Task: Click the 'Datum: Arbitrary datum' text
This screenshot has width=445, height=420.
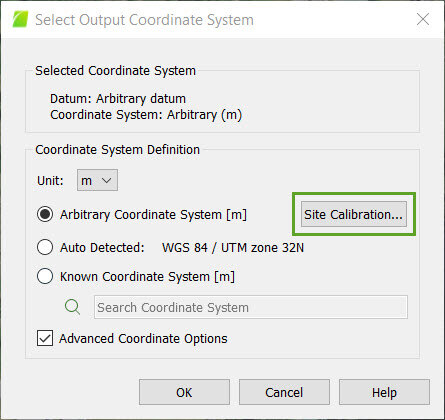Action: pos(118,99)
